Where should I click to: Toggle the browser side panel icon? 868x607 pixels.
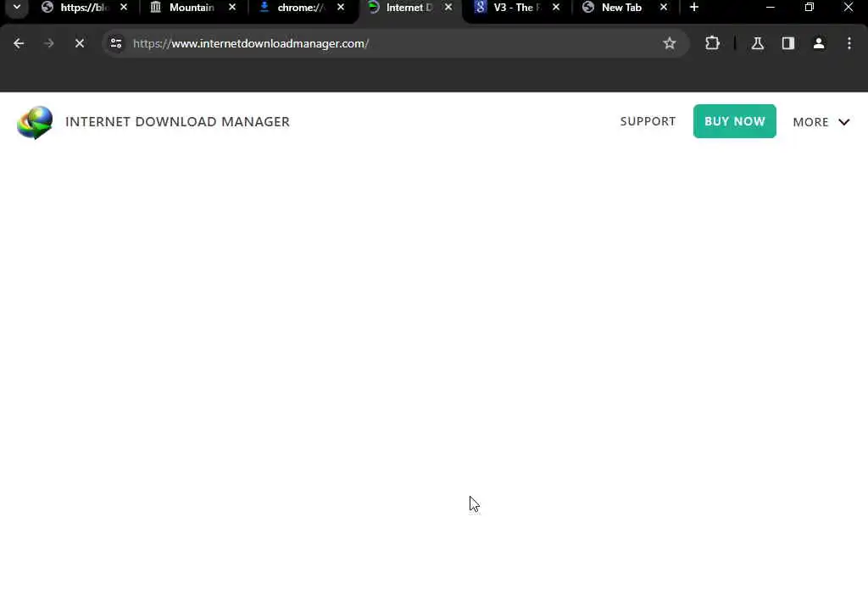(x=788, y=43)
